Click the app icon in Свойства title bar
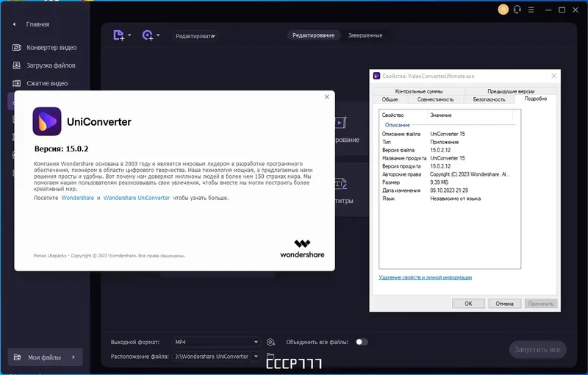The height and width of the screenshot is (375, 588). tap(376, 76)
